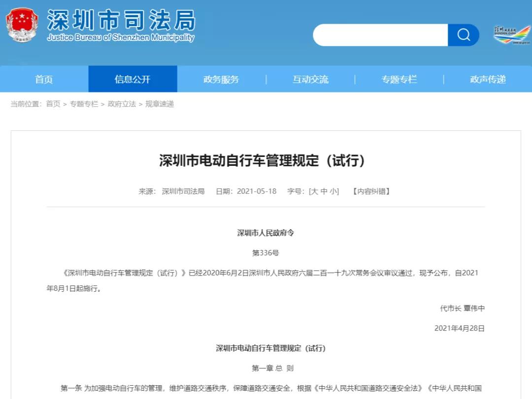532x399 pixels.
Task: Click the 深圳市司法局 site title text
Action: coord(121,20)
